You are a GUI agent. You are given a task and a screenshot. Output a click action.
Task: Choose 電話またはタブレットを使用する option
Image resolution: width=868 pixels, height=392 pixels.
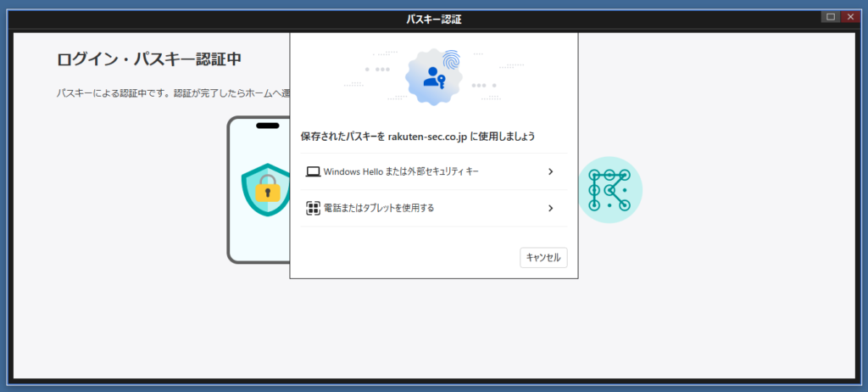coord(433,208)
